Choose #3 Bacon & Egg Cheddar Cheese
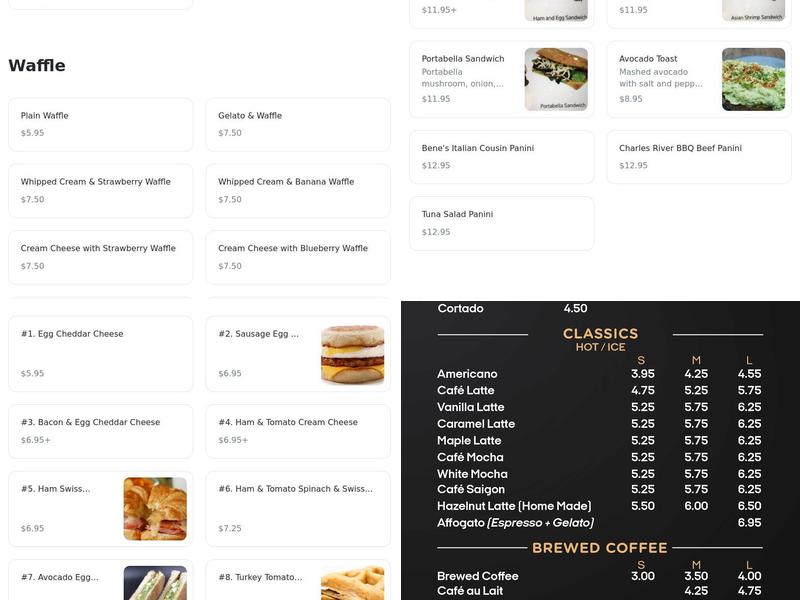The image size is (800, 600). click(x=100, y=430)
